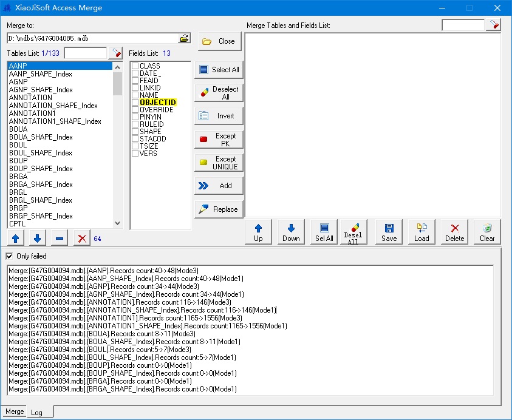
Task: Click log line for [BRGA_SHAPE_Index] records 0->0
Action: click(x=123, y=388)
